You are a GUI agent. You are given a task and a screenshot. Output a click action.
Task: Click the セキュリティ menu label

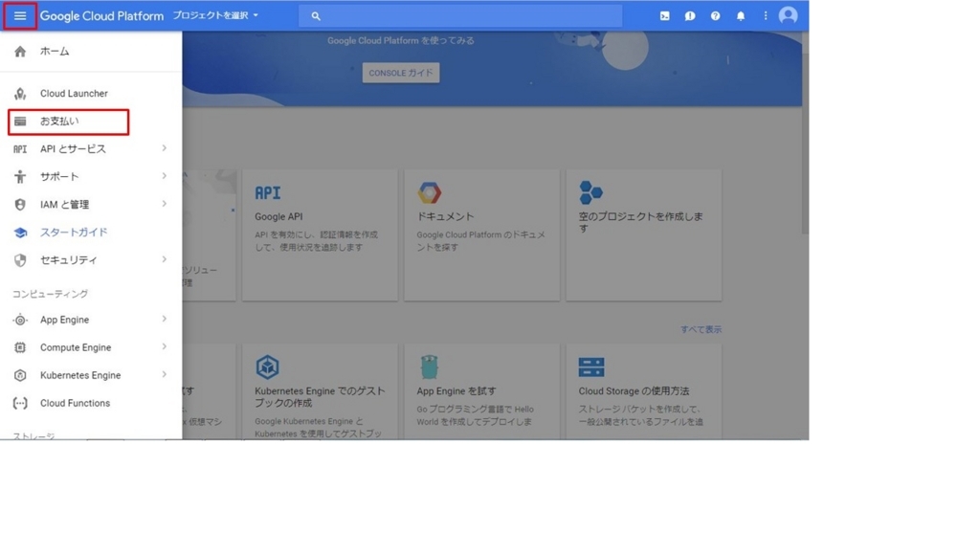pyautogui.click(x=69, y=260)
